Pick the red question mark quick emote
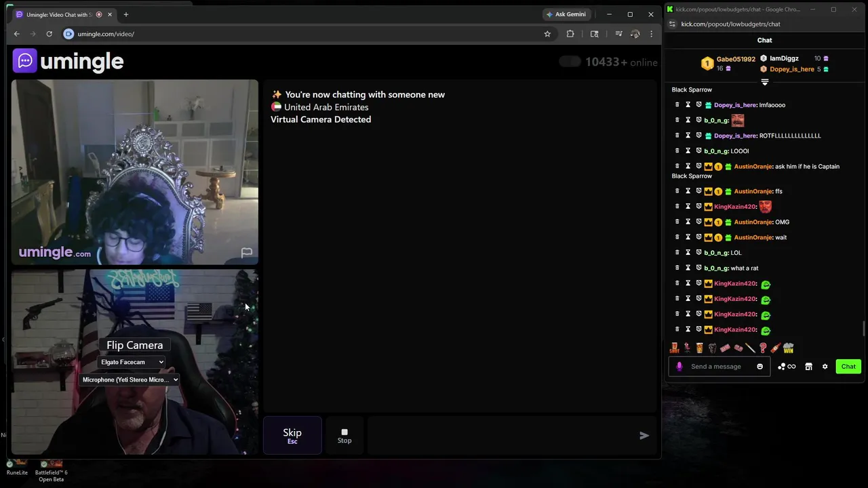Screen dimensions: 868x488 pyautogui.click(x=763, y=348)
